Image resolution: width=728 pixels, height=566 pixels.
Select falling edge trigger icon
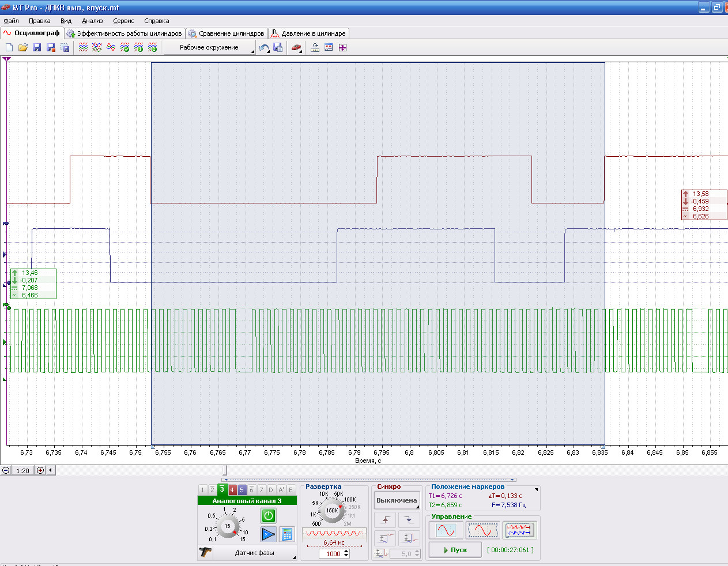tap(409, 520)
